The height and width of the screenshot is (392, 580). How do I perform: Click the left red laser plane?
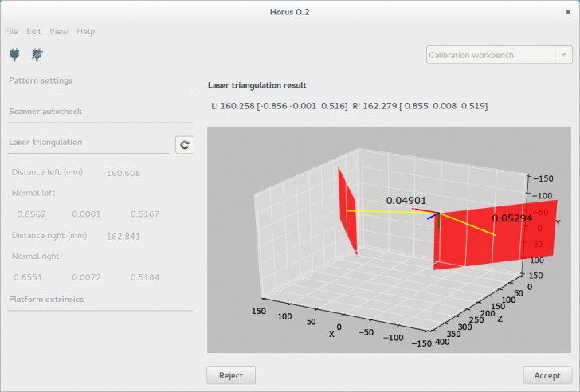(347, 213)
